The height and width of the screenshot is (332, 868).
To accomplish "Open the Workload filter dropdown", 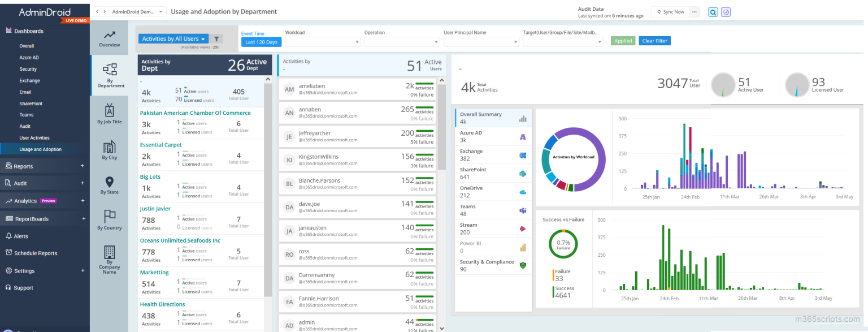I will tap(322, 42).
